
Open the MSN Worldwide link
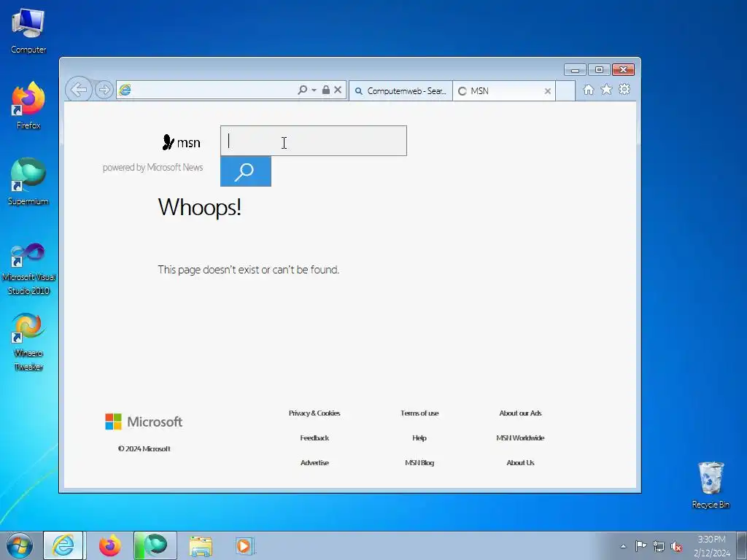tap(520, 437)
